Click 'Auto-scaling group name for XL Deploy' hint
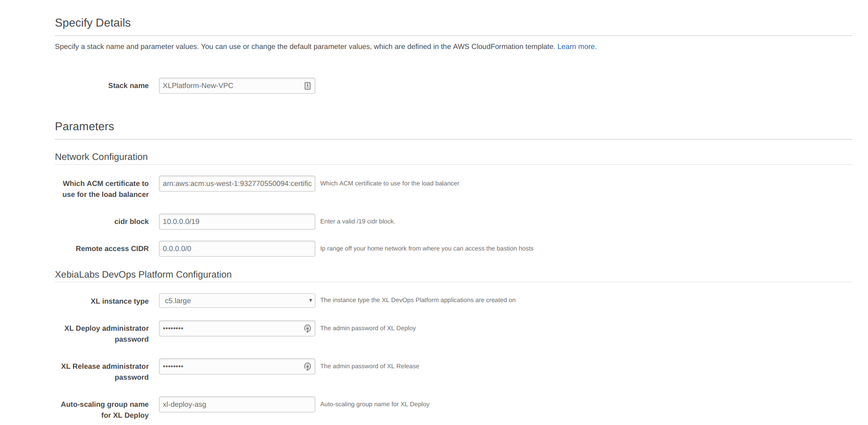 (375, 404)
